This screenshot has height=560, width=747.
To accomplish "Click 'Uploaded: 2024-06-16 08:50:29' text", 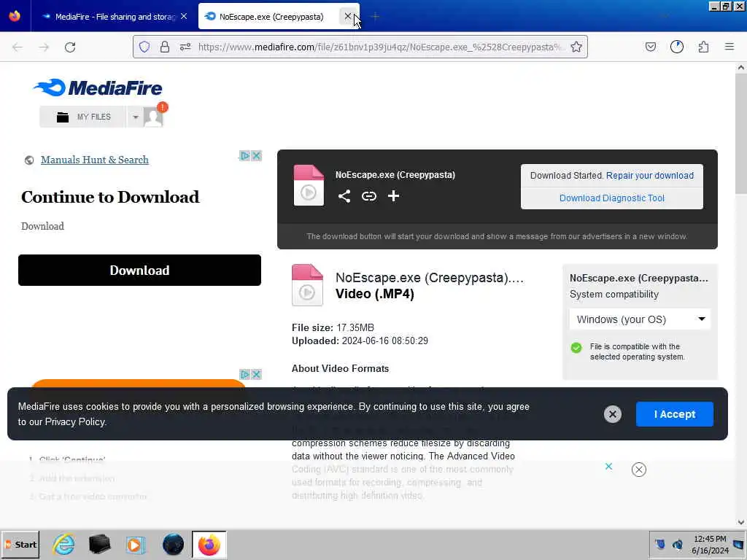I will point(360,341).
